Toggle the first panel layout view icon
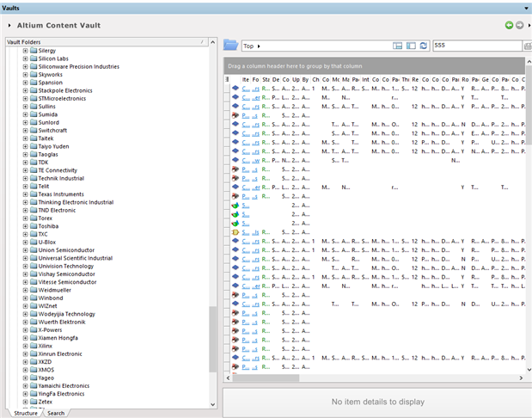Screen dimensions: 532x418 398,46
